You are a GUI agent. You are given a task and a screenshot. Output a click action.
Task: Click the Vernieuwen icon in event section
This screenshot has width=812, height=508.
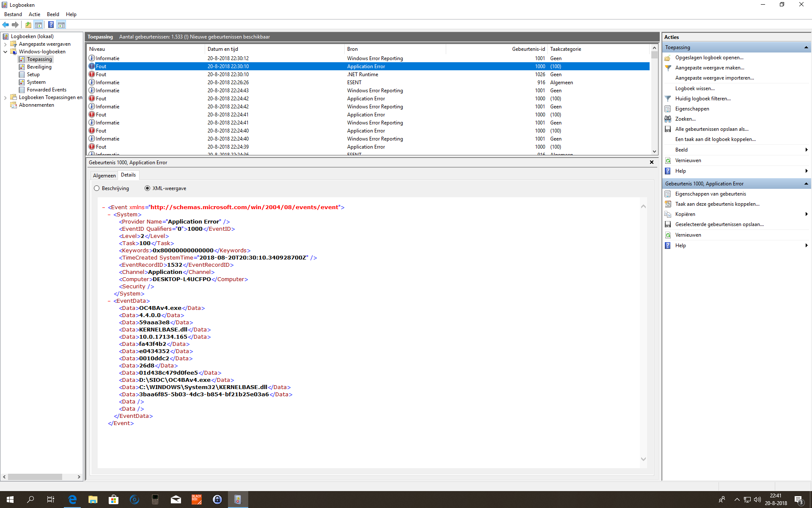click(x=668, y=235)
